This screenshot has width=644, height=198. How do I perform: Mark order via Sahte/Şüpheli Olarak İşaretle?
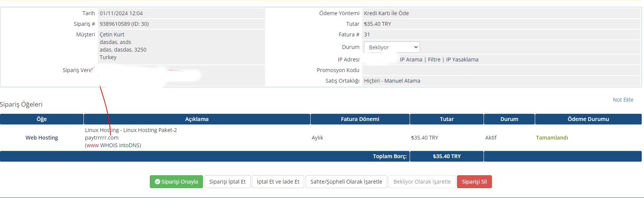pyautogui.click(x=346, y=182)
